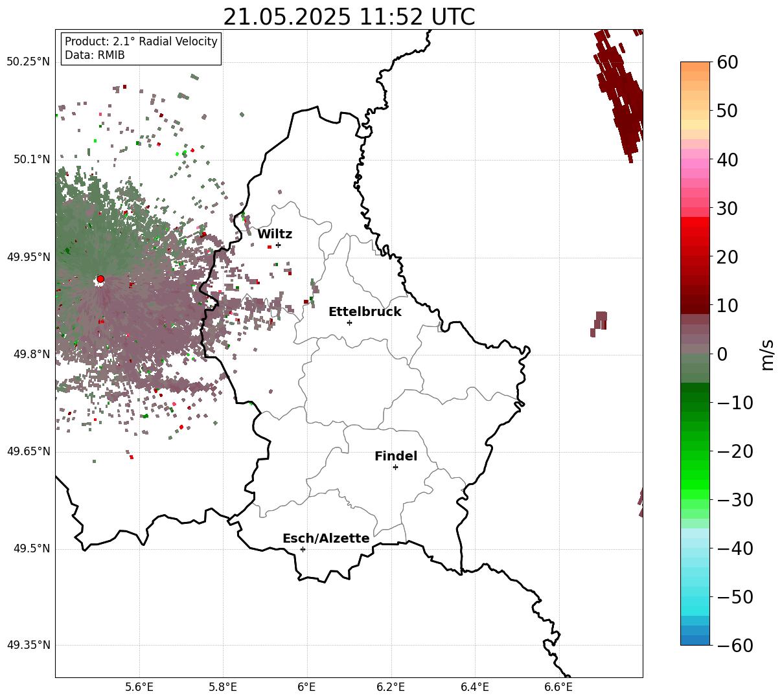Click the latitude label 49.65°N

[28, 451]
